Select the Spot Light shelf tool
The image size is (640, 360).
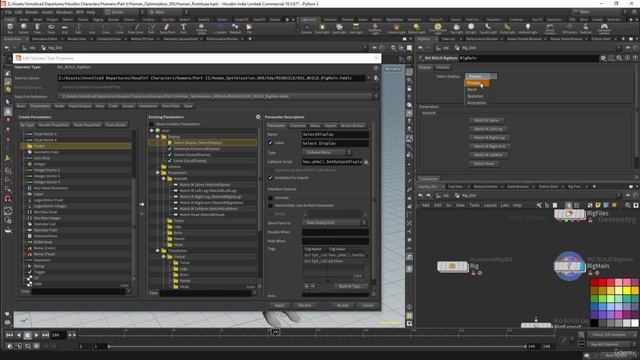pos(339,28)
